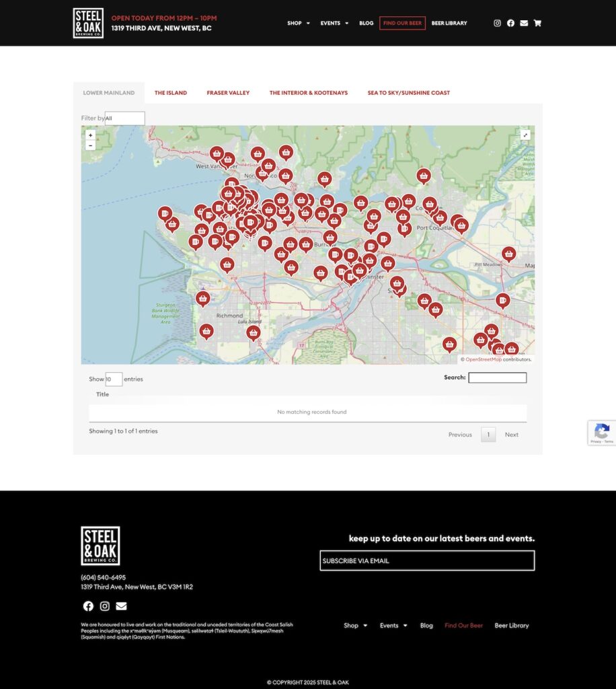This screenshot has height=689, width=616.
Task: Click Find Our Beer header button
Action: click(402, 23)
